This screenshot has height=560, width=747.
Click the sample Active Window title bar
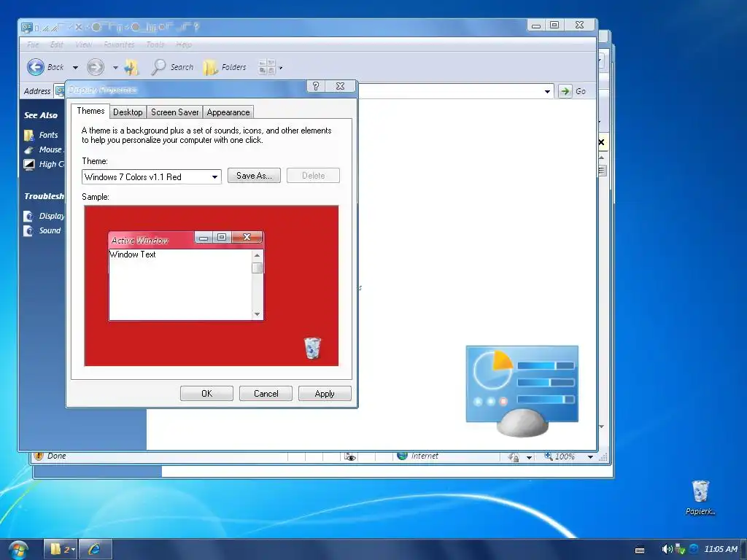click(152, 240)
